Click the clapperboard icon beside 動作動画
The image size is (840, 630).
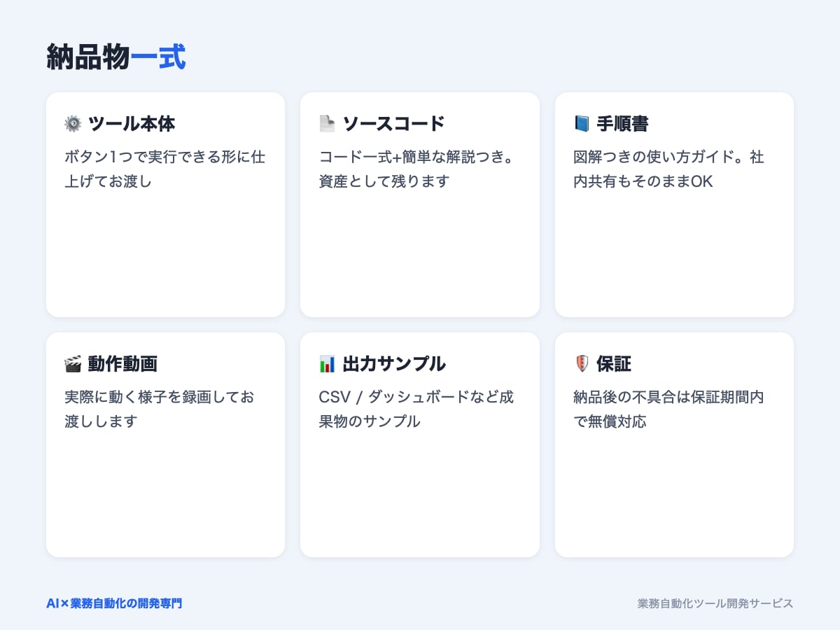[x=73, y=364]
